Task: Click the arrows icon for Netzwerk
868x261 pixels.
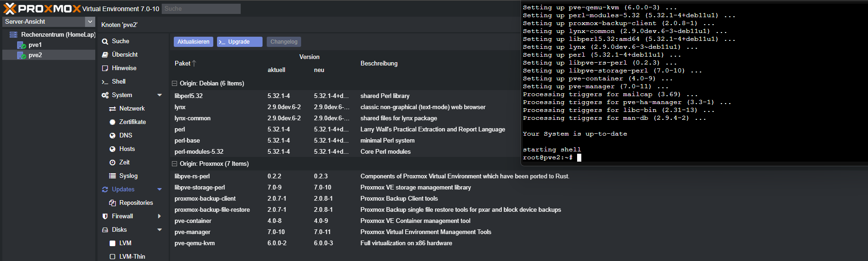Action: [x=112, y=109]
